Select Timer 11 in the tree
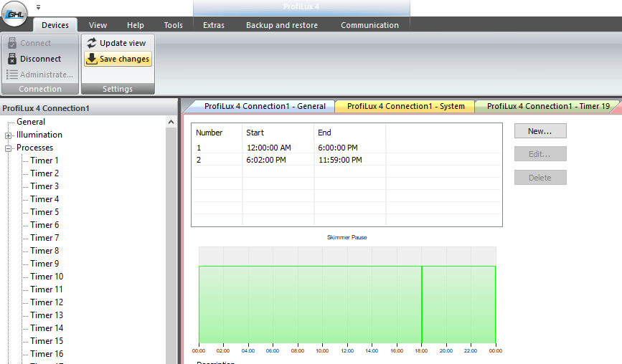622x364 pixels. tap(47, 289)
